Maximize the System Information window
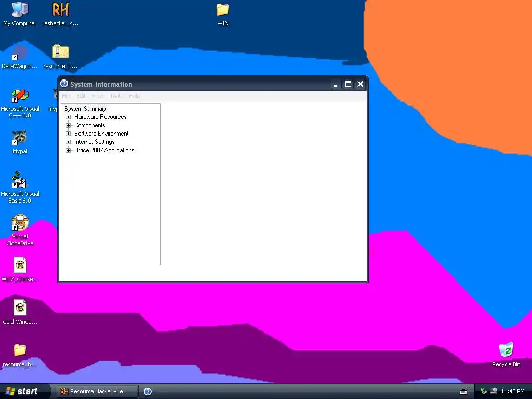The image size is (532, 399). click(348, 84)
